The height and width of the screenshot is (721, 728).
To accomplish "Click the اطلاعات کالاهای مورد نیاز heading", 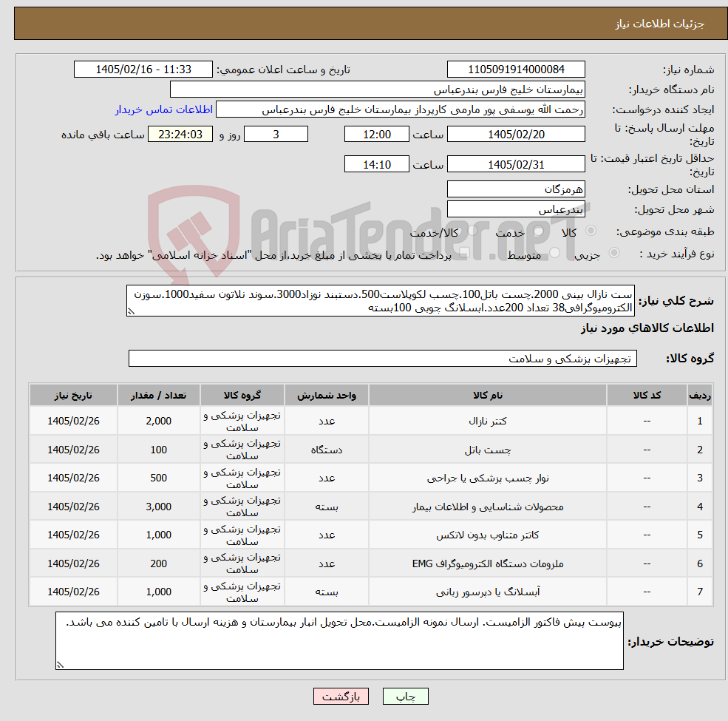I will (x=647, y=328).
